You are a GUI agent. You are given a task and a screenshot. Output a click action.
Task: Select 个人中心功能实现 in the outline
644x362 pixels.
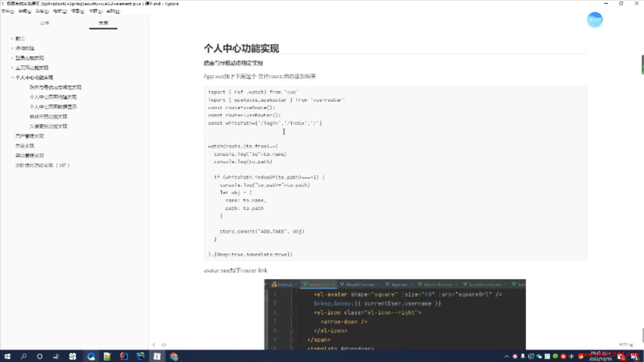pyautogui.click(x=34, y=77)
